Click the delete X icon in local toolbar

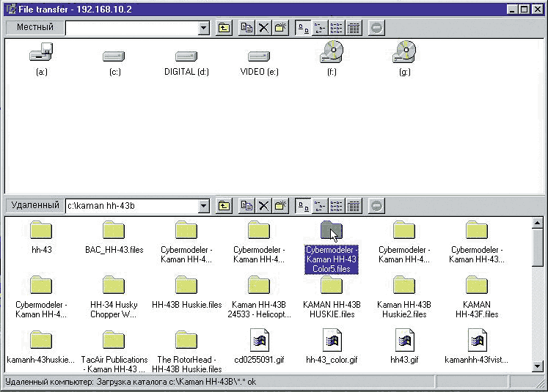264,28
